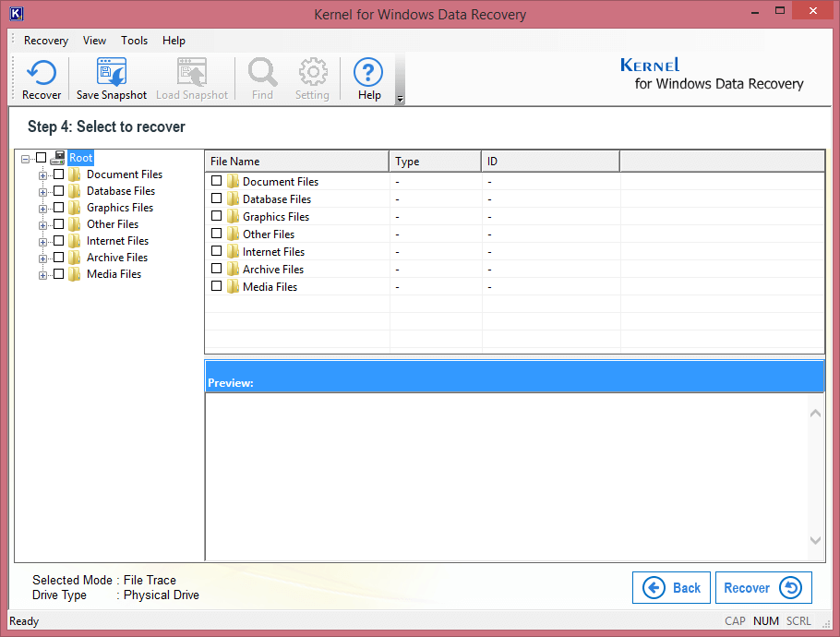The image size is (840, 637).
Task: Click the Back button
Action: tap(671, 588)
